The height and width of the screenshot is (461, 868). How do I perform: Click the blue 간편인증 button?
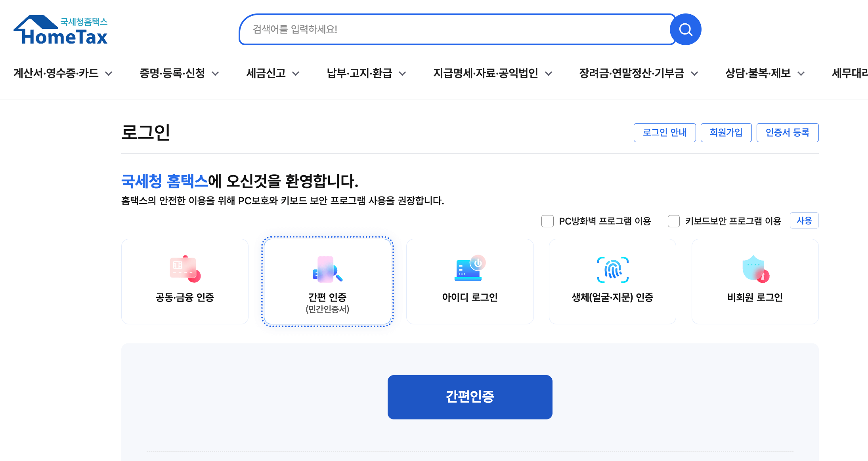(470, 397)
